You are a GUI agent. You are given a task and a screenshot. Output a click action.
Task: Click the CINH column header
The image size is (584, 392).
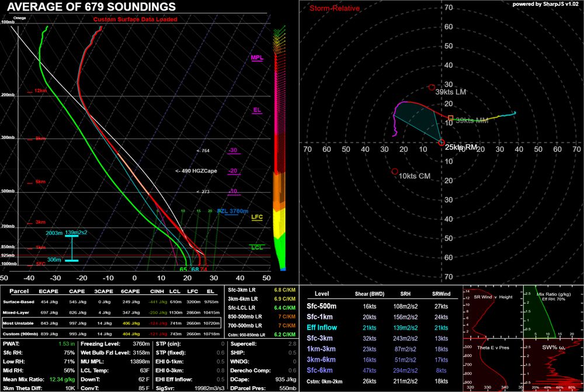(x=157, y=292)
